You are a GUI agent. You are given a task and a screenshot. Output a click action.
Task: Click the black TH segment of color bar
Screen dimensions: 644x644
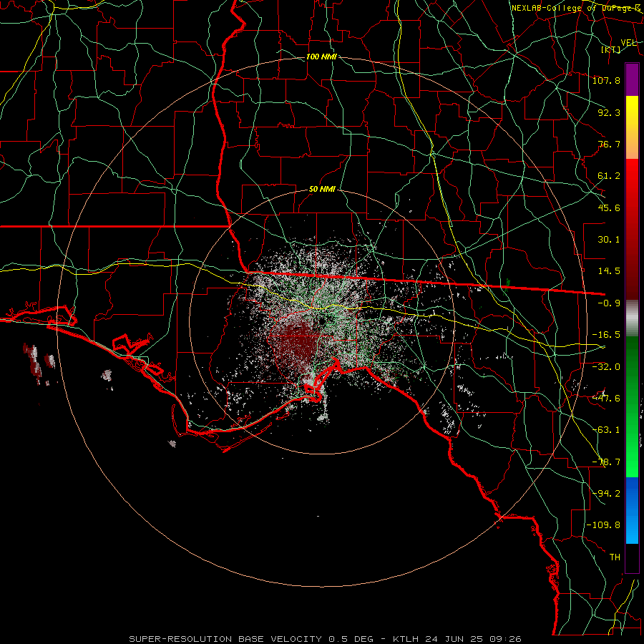[x=632, y=557]
